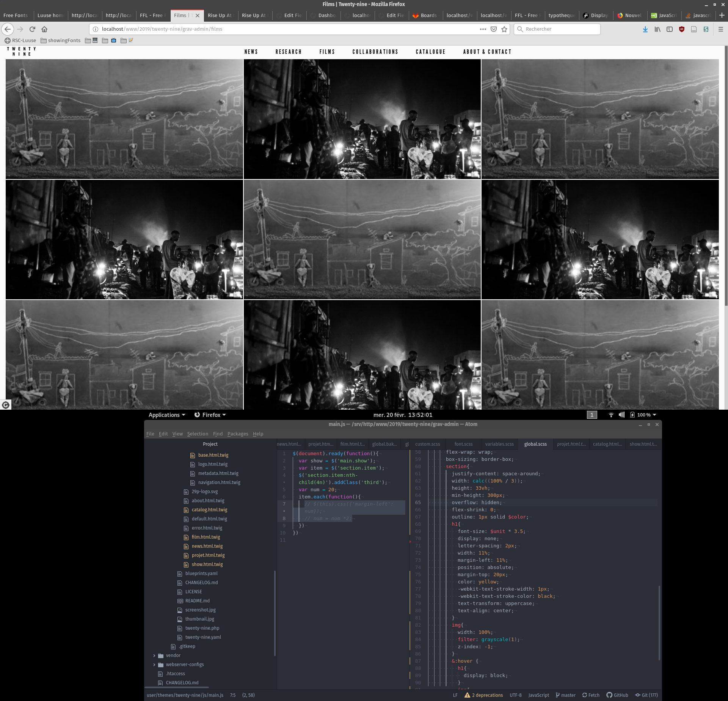
Task: Open the Applications dropdown in the panel
Action: (x=166, y=415)
